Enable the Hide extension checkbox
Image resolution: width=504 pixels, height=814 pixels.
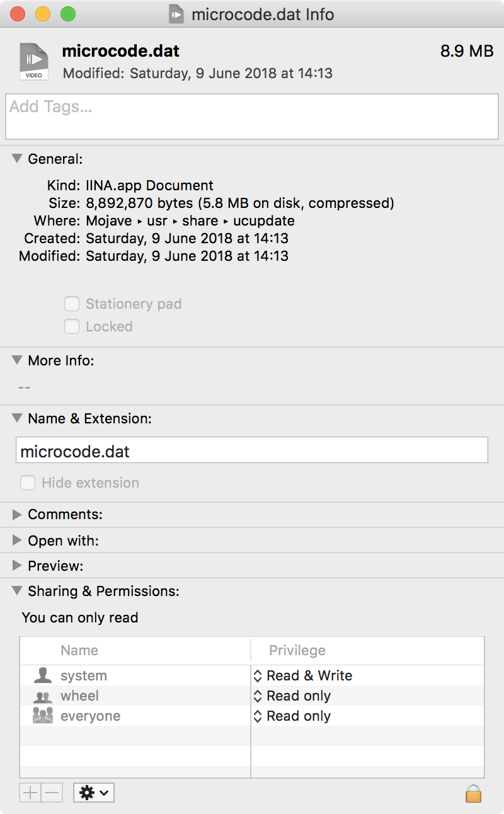(x=28, y=483)
